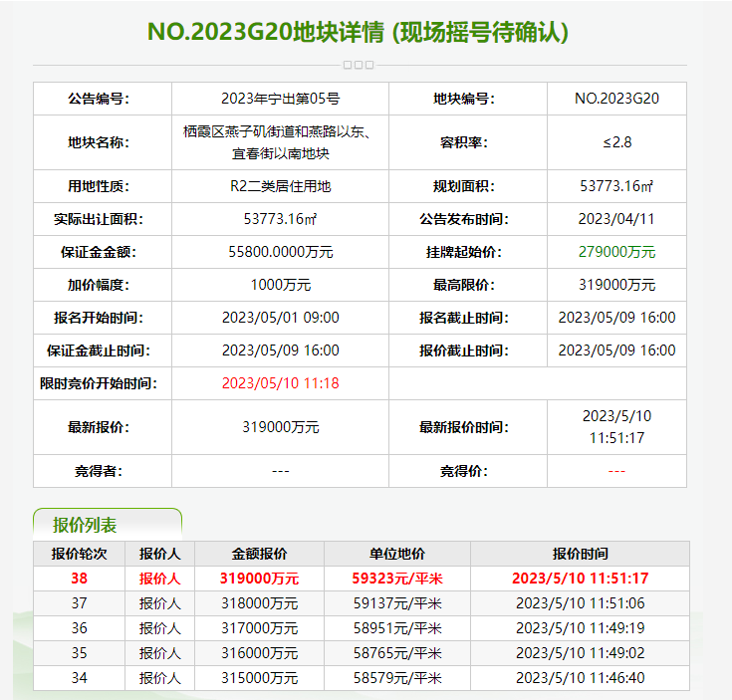The image size is (732, 700).
Task: Click the three-square divider ornament under the title
Action: [358, 65]
